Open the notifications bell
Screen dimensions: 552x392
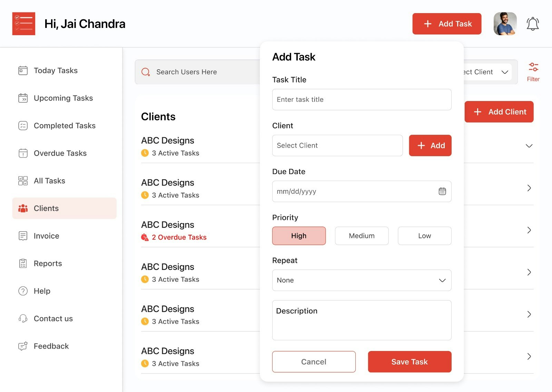click(x=532, y=23)
